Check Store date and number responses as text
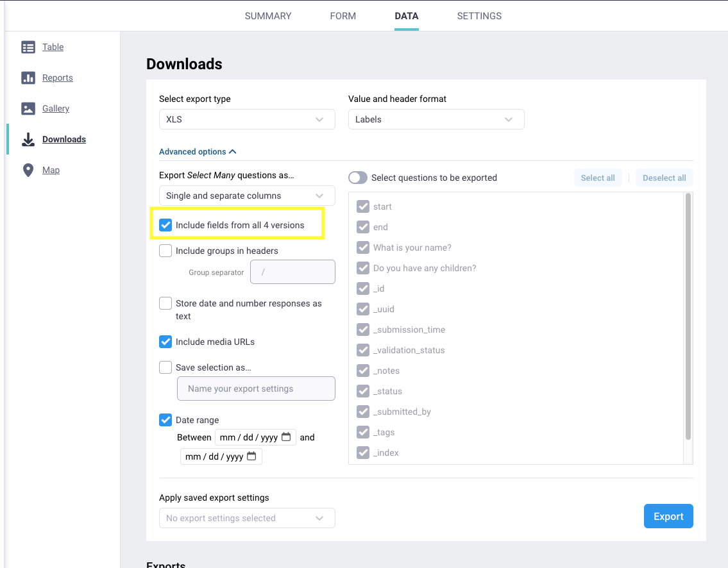 pos(165,303)
